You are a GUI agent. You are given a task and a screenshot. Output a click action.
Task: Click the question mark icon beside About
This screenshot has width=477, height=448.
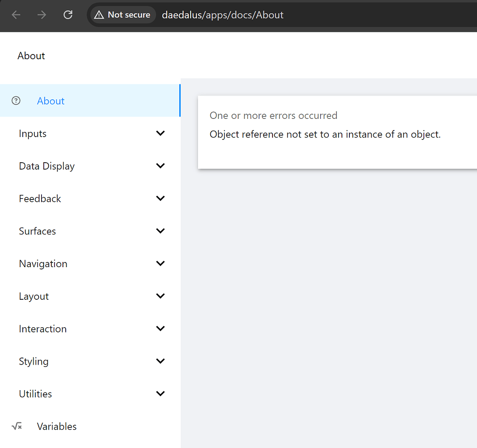[x=16, y=100]
